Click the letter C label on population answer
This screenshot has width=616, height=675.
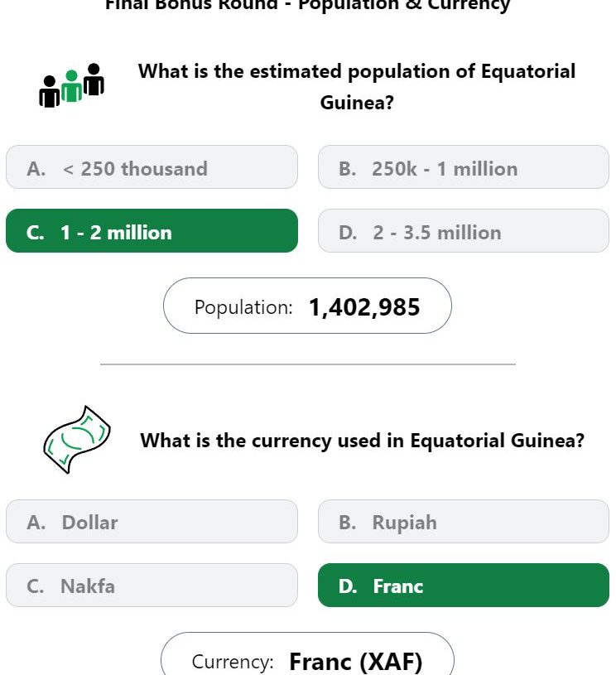click(x=35, y=233)
